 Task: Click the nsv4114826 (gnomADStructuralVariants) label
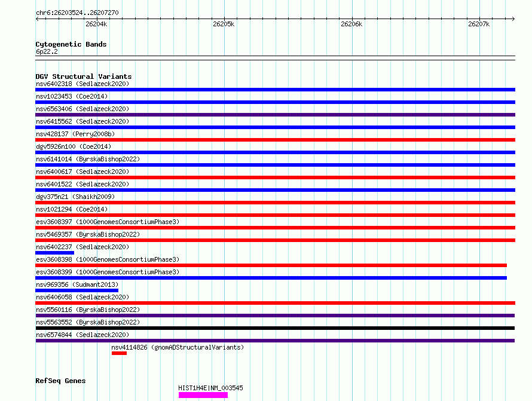coord(178,347)
